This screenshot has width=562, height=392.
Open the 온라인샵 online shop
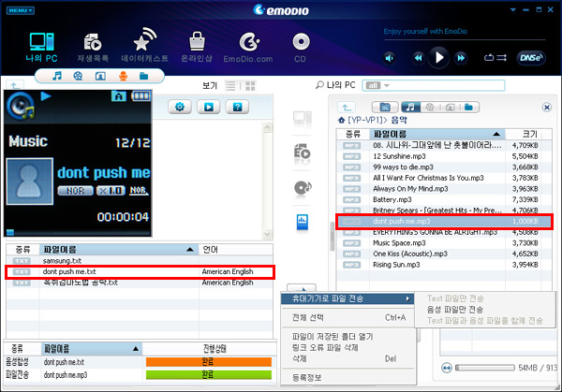197,47
